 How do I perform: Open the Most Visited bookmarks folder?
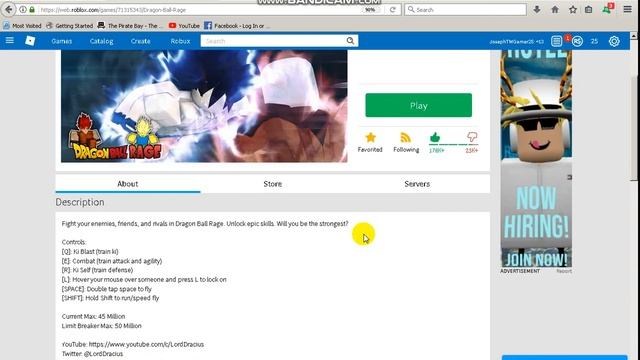[x=22, y=26]
